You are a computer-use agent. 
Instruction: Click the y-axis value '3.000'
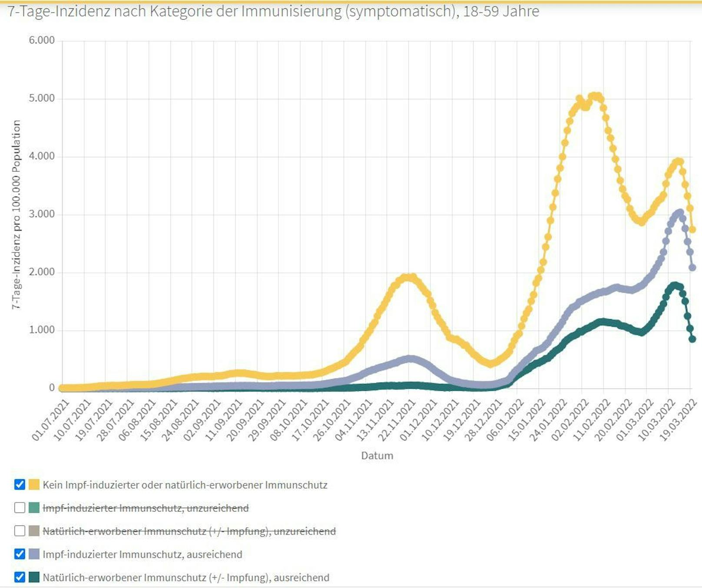(42, 214)
